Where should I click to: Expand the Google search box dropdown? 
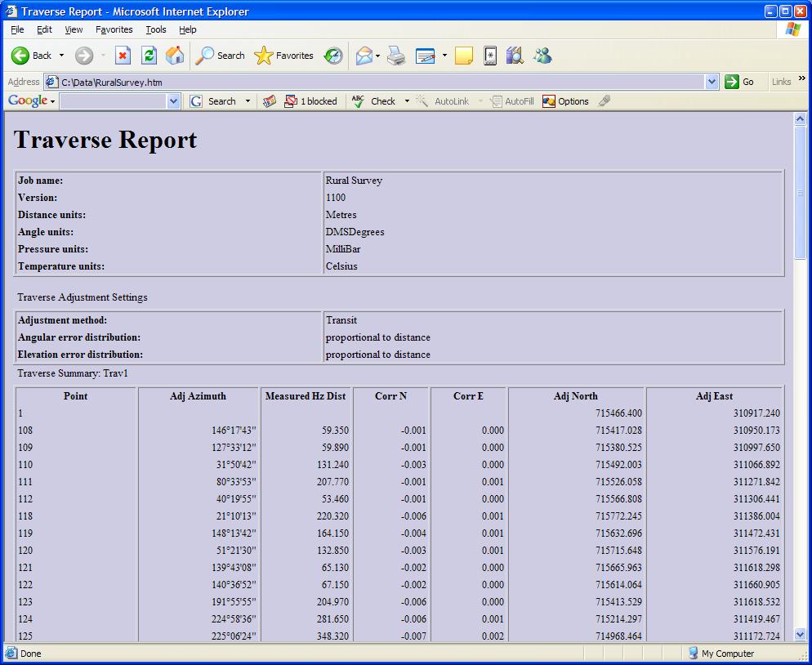pos(173,101)
